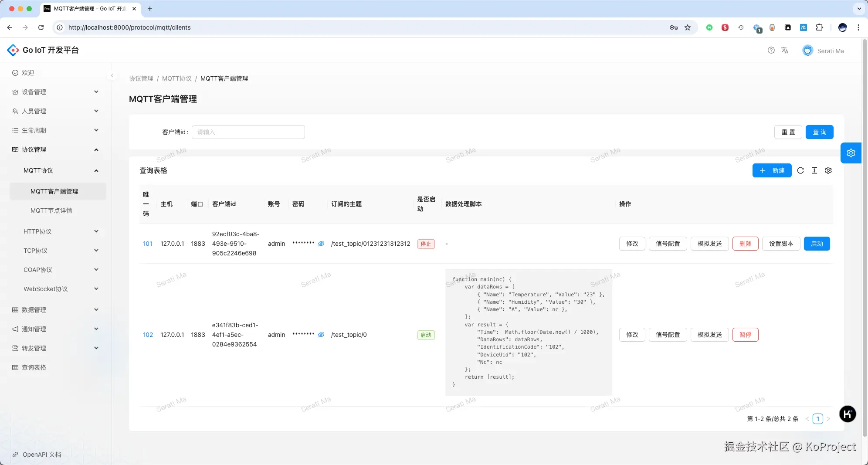Open a new browser tab

(x=150, y=9)
